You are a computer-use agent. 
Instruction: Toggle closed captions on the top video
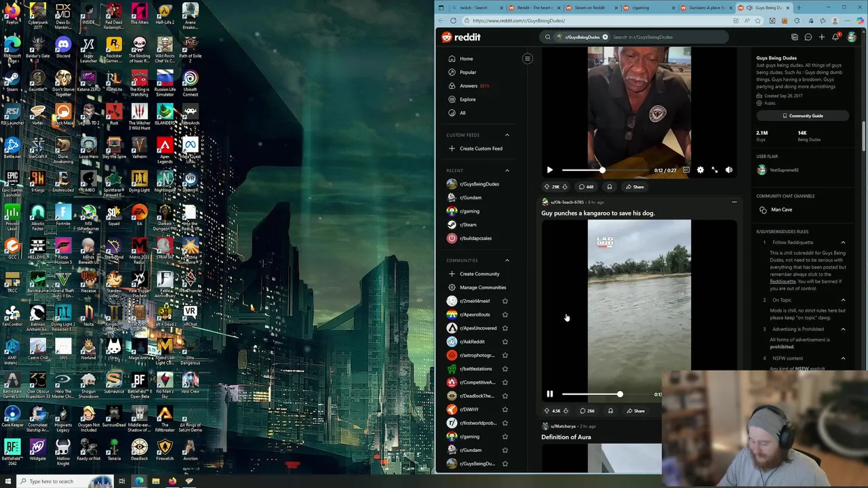(686, 170)
